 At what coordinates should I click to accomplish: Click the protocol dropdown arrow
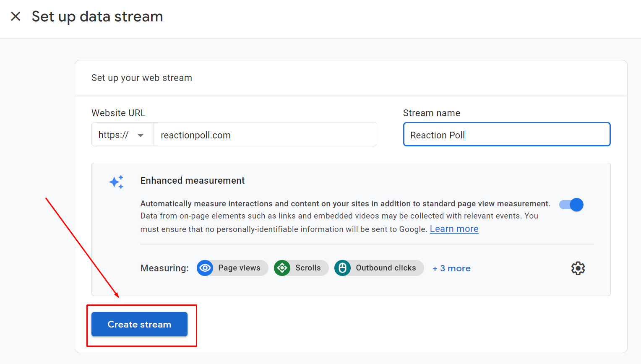pyautogui.click(x=141, y=135)
